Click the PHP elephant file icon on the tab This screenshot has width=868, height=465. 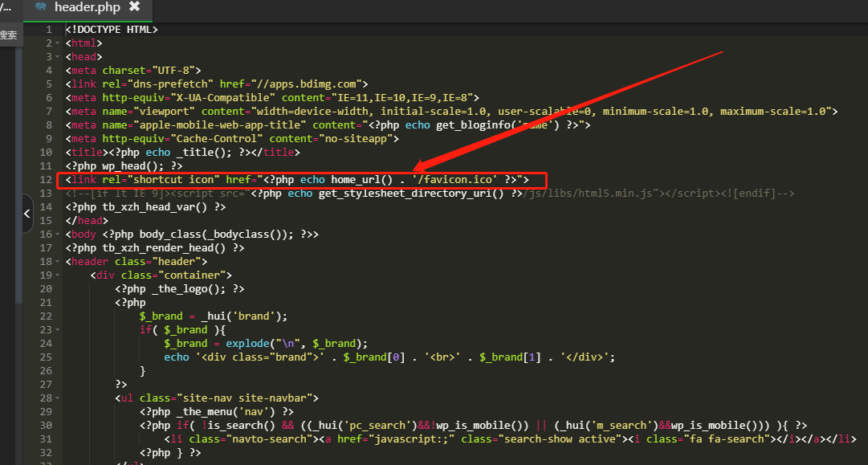[x=41, y=7]
